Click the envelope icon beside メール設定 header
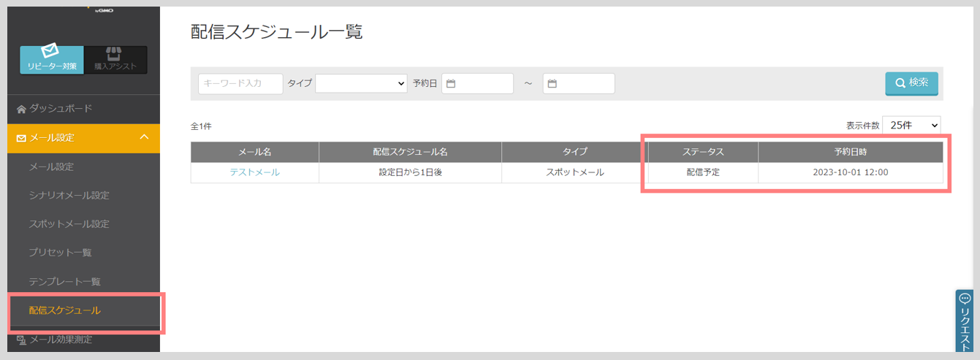Viewport: 980px width, 360px height. pos(21,138)
